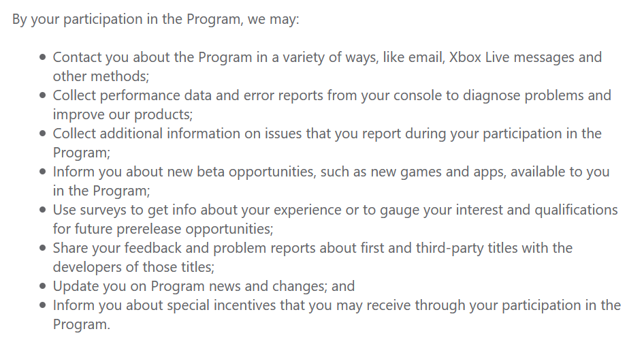Image resolution: width=644 pixels, height=340 pixels.
Task: Click the bullet dot before "Use surveys"
Action: [x=44, y=211]
